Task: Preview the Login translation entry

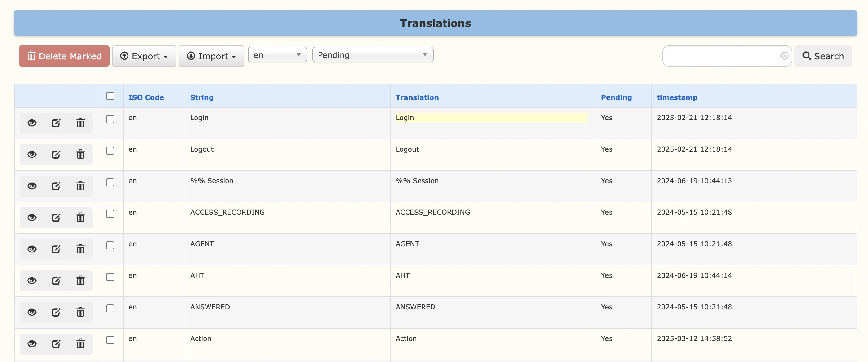Action: point(32,123)
